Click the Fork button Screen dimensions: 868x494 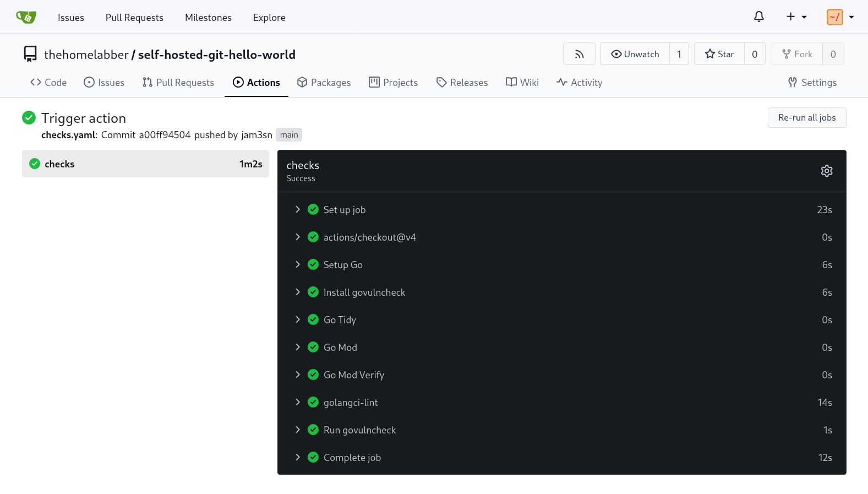[797, 54]
